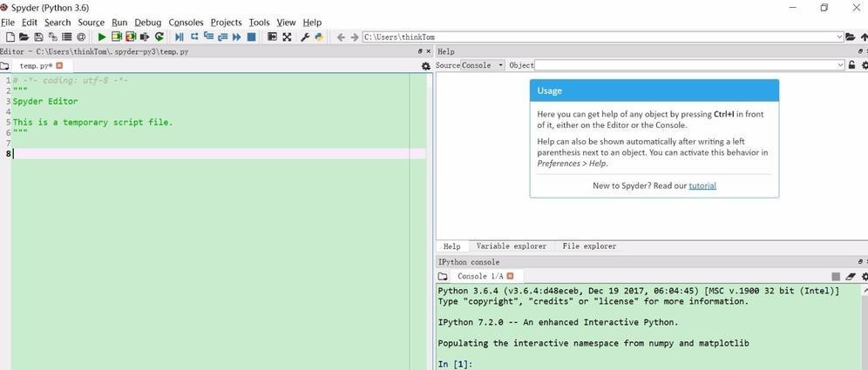This screenshot has width=868, height=370.
Task: Click the Step Return debug icon
Action: (x=222, y=37)
